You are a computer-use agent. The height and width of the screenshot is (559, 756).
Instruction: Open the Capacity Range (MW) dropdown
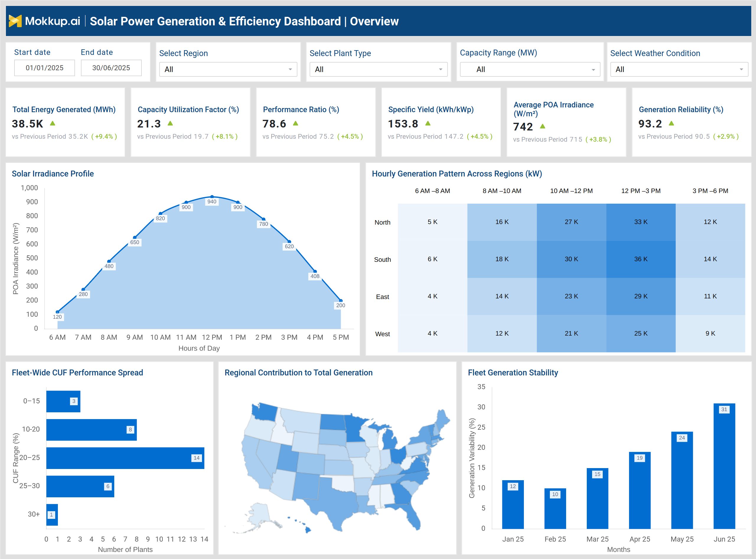530,69
